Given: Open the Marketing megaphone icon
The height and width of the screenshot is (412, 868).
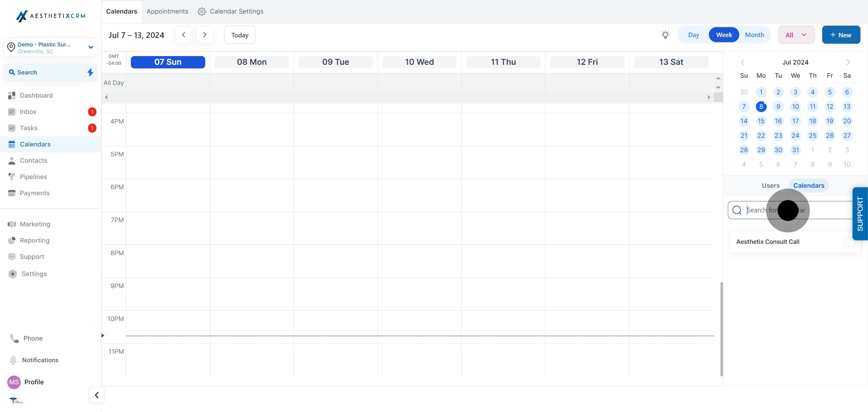Looking at the screenshot, I should point(11,224).
